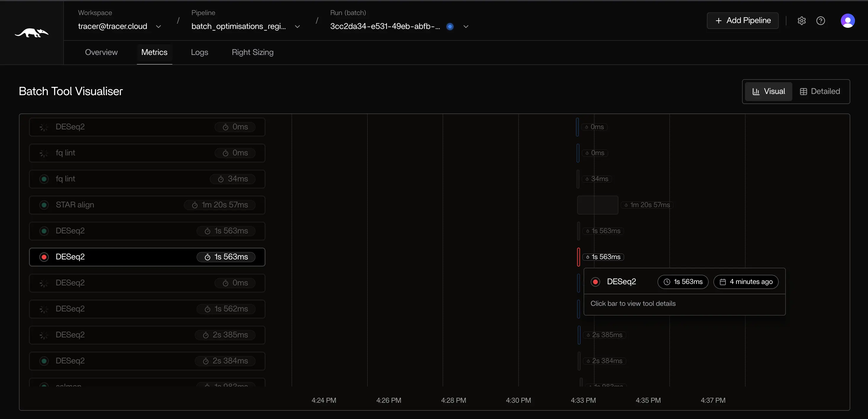Click the red status dot on the selected DESeq2 row
This screenshot has height=419, width=868.
(44, 257)
